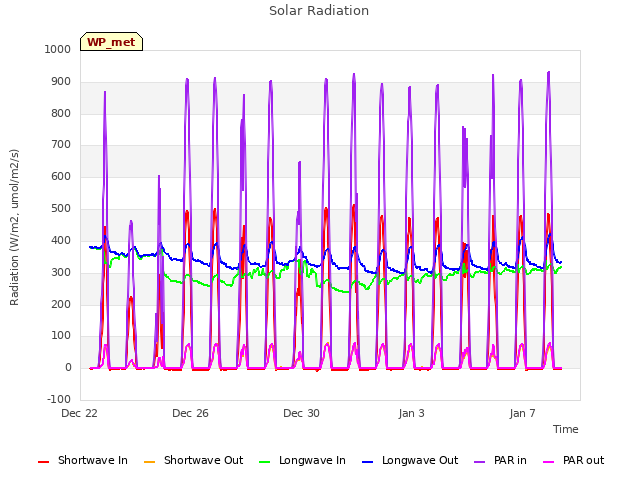Click the 700 y-axis tick label
Image resolution: width=640 pixels, height=480 pixels.
[x=61, y=144]
